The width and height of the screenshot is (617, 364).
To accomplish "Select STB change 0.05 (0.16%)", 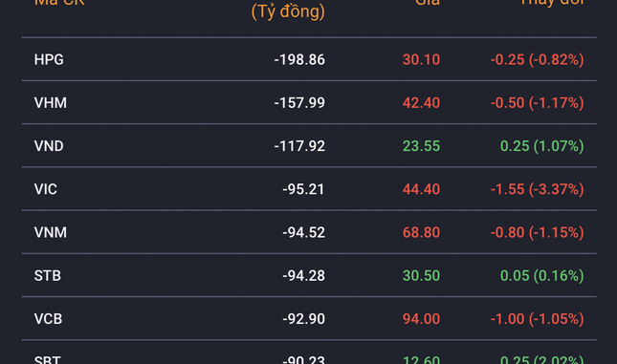I will tap(541, 276).
